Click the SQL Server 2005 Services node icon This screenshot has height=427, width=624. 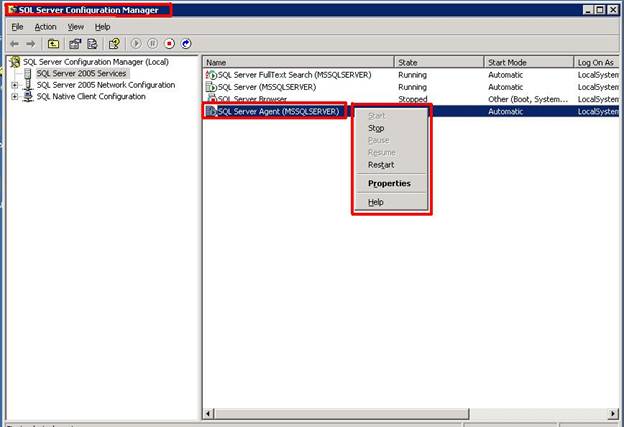point(27,74)
